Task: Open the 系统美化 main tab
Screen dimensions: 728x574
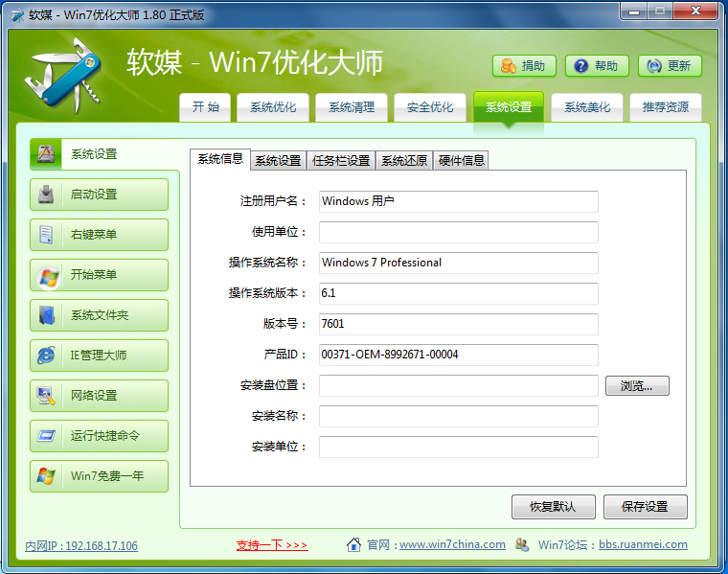Action: [x=587, y=107]
